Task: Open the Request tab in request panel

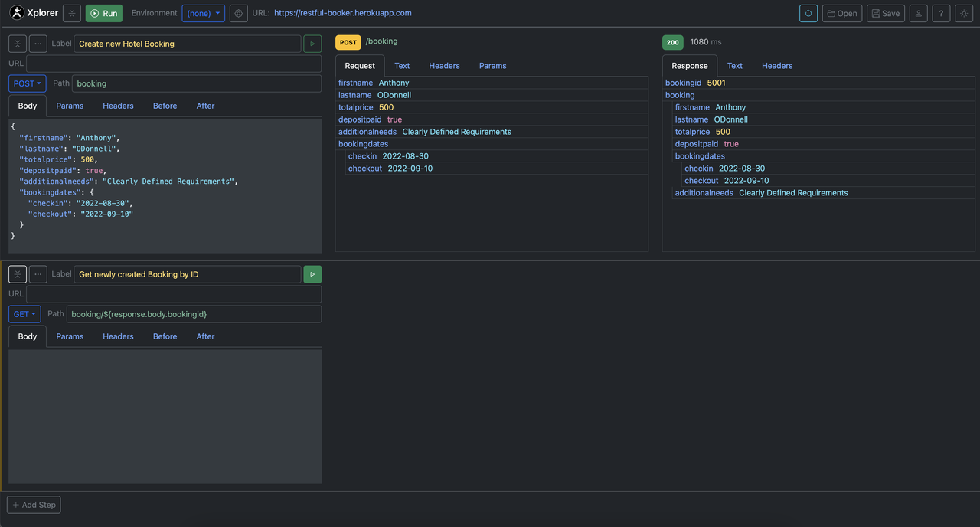Action: [360, 66]
